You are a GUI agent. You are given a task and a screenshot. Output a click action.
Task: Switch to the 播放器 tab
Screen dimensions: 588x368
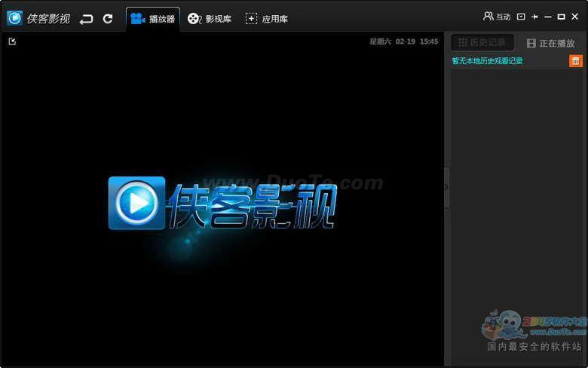[x=153, y=19]
